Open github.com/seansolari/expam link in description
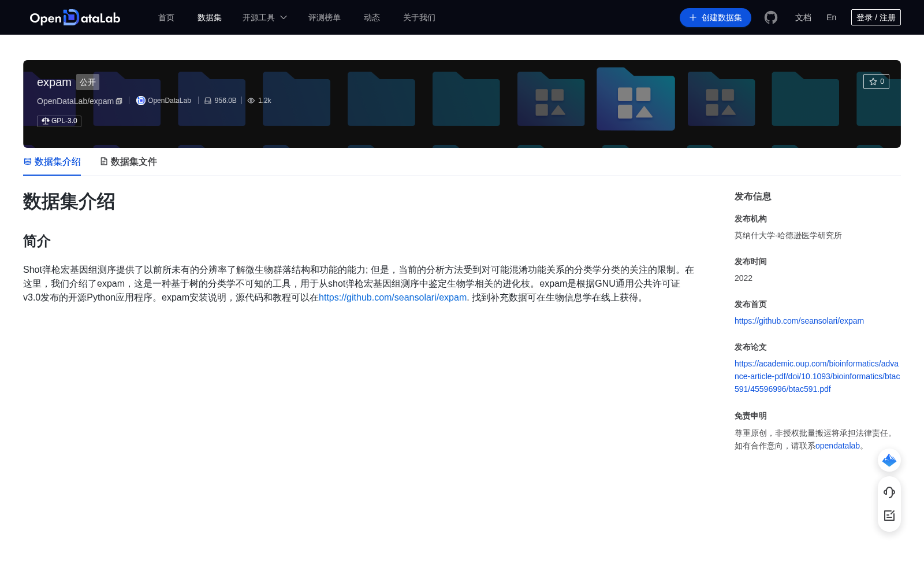The height and width of the screenshot is (578, 924). click(x=393, y=298)
